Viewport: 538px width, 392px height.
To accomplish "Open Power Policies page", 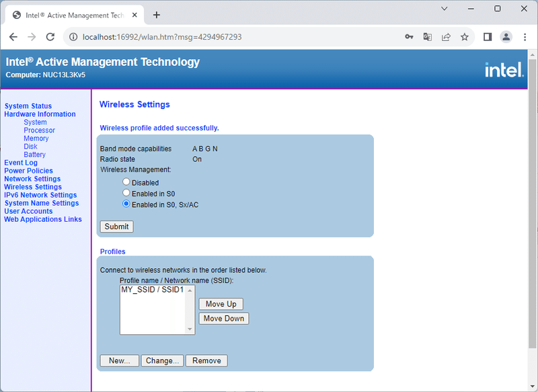I will [x=28, y=171].
